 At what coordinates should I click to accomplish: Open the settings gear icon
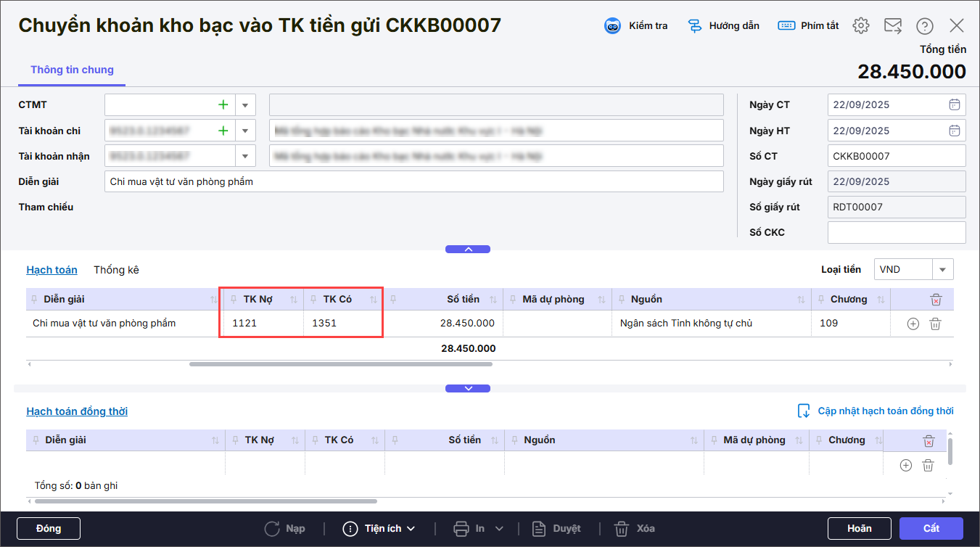point(861,26)
